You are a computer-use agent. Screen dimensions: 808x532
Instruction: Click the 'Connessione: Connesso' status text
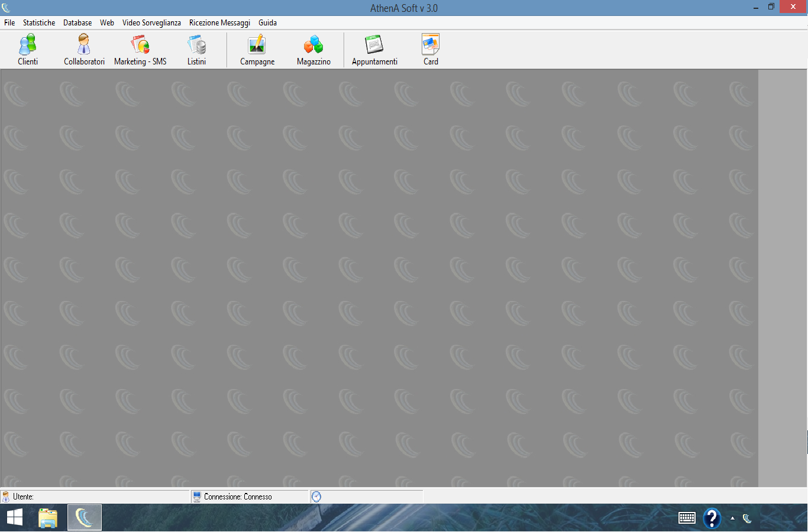(x=238, y=497)
